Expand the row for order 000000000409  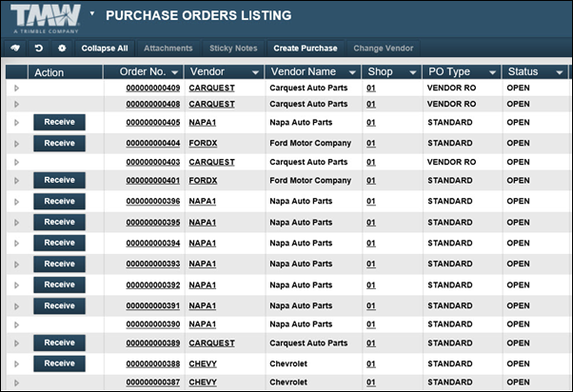click(x=16, y=88)
